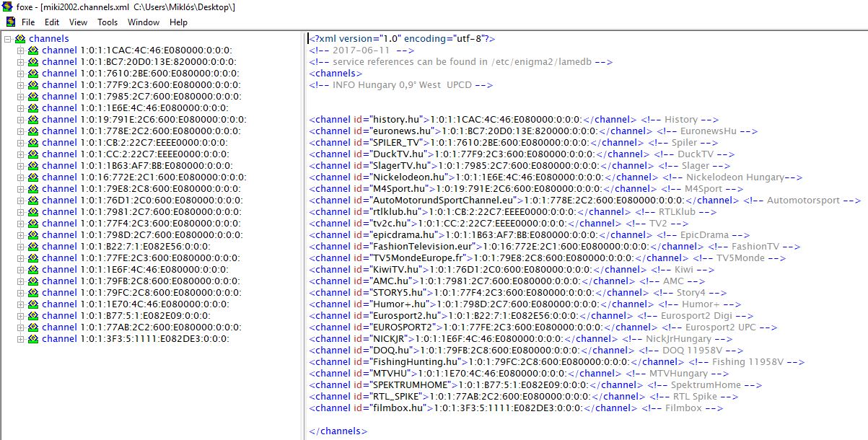Image resolution: width=868 pixels, height=440 pixels.
Task: Open the View menu
Action: [x=78, y=22]
